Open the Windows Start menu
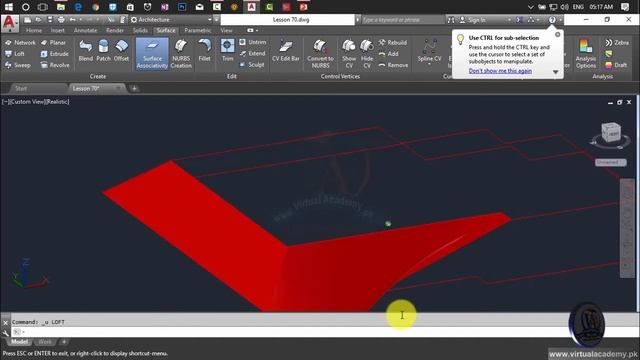The width and height of the screenshot is (640, 360). (8, 7)
